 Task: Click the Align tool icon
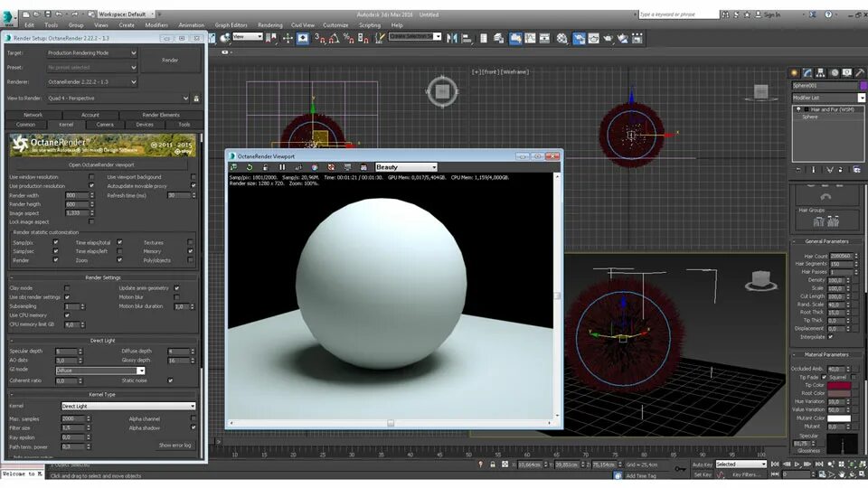coord(467,38)
